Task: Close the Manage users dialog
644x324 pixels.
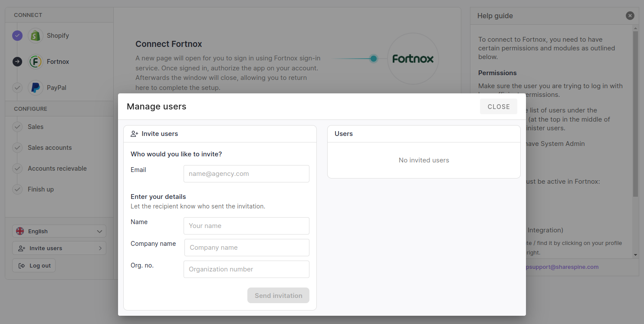Action: pos(499,106)
